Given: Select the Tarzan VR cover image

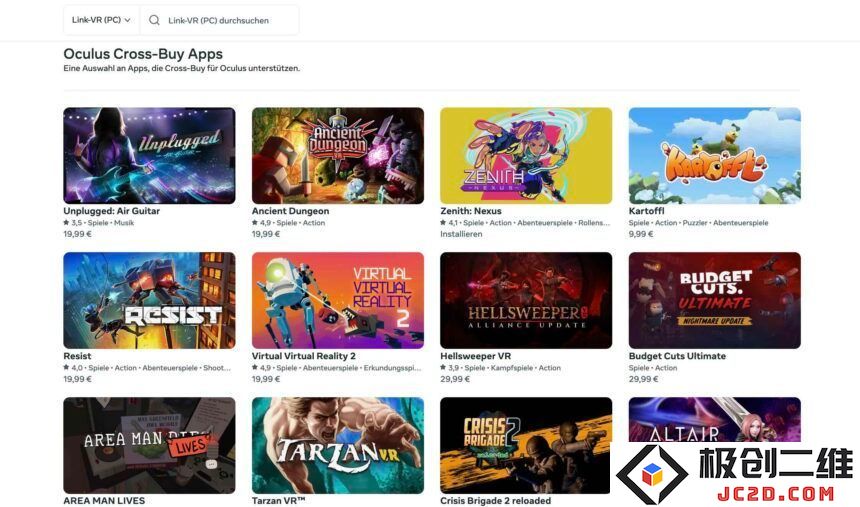Looking at the screenshot, I should click(338, 446).
